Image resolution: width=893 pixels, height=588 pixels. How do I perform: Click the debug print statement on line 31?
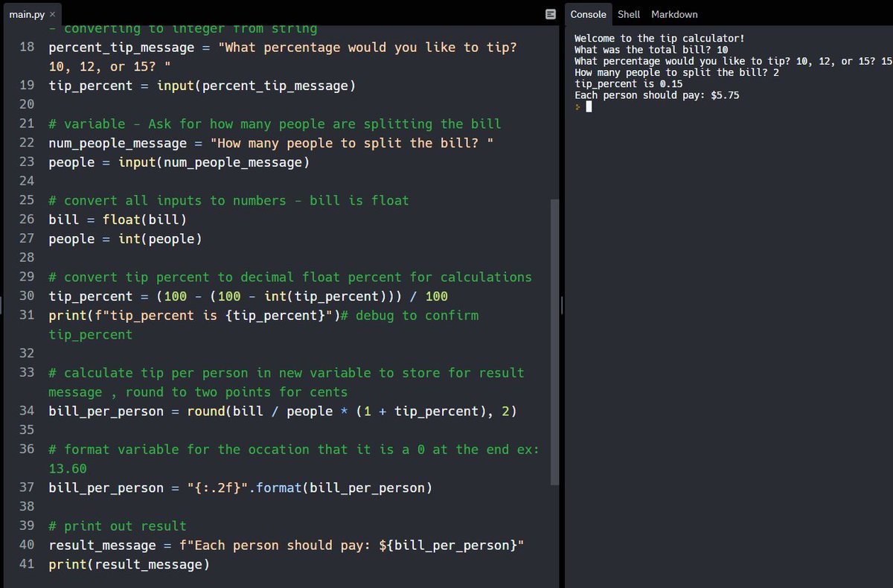(194, 316)
